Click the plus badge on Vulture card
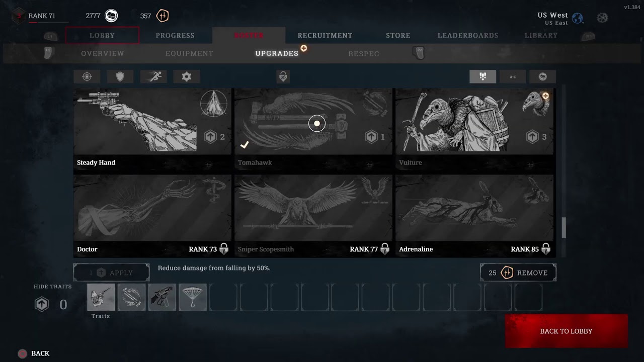Image resolution: width=644 pixels, height=362 pixels. (545, 96)
